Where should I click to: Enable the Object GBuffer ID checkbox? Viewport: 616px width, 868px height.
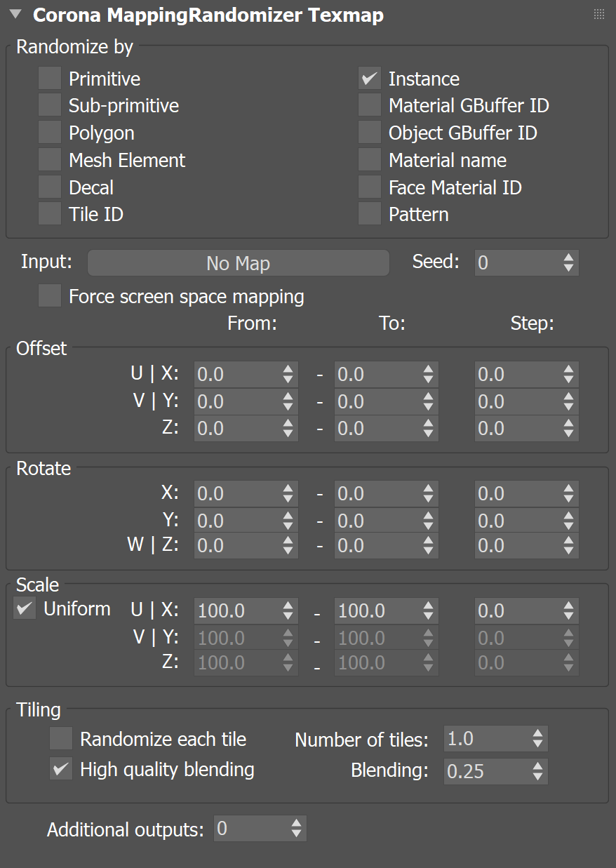coord(370,132)
